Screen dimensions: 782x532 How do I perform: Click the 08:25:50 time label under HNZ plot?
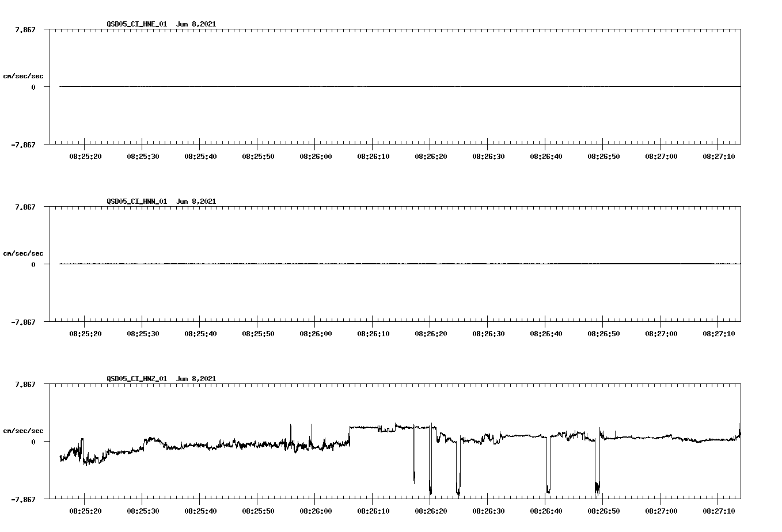click(x=258, y=511)
